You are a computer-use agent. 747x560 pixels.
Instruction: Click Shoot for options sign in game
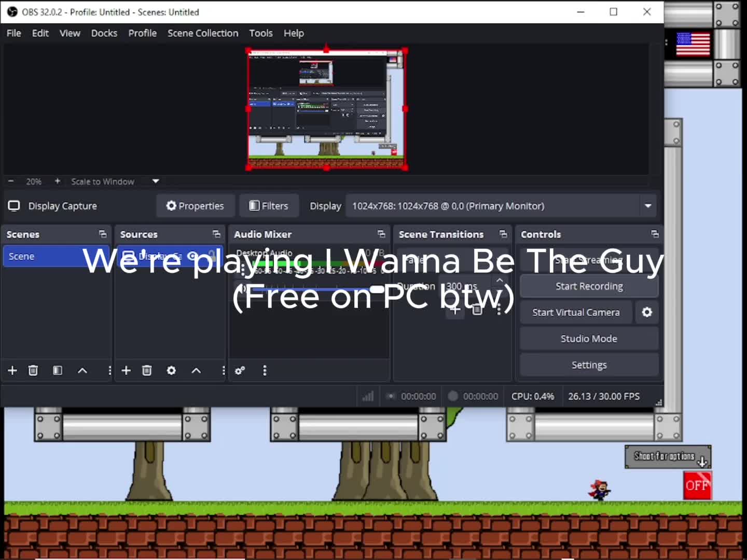[x=668, y=456]
